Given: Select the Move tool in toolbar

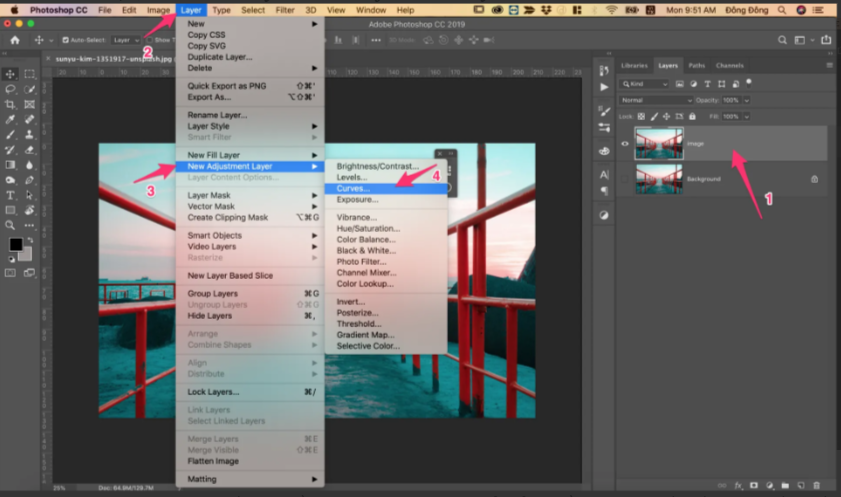Looking at the screenshot, I should 11,74.
